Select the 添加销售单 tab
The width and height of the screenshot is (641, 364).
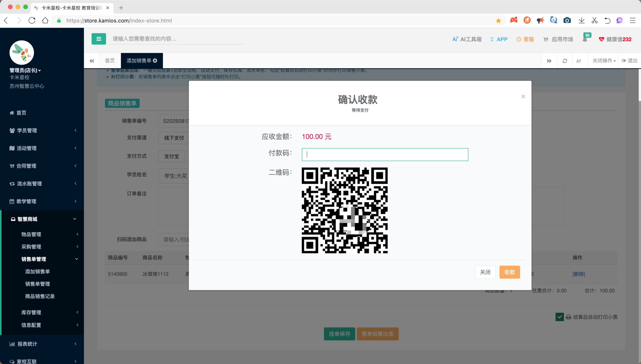[139, 61]
